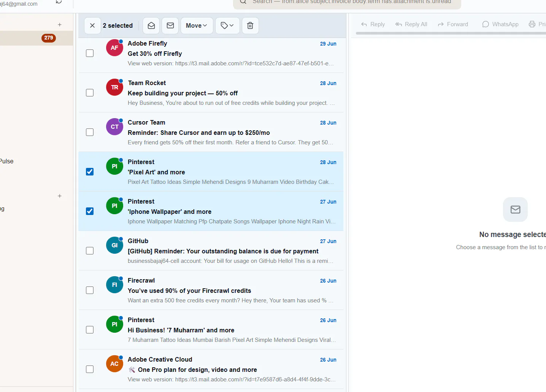Share via WhatsApp
The height and width of the screenshot is (392, 546).
click(500, 24)
